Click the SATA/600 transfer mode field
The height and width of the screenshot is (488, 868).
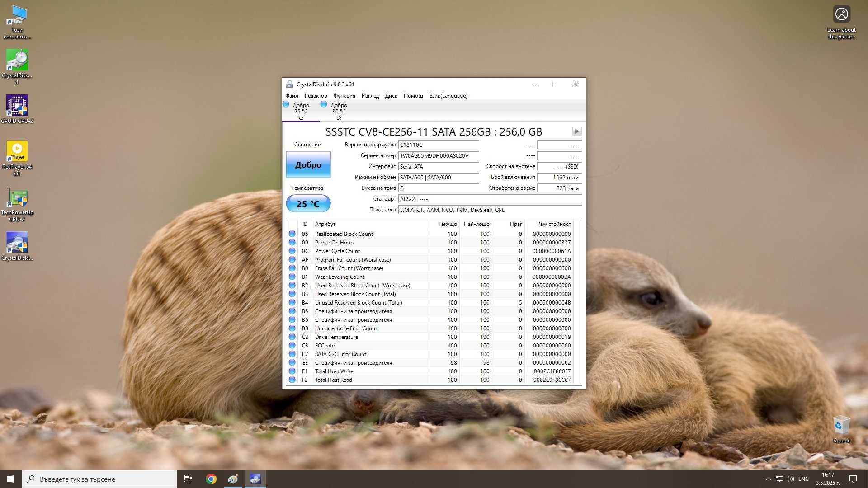[438, 178]
